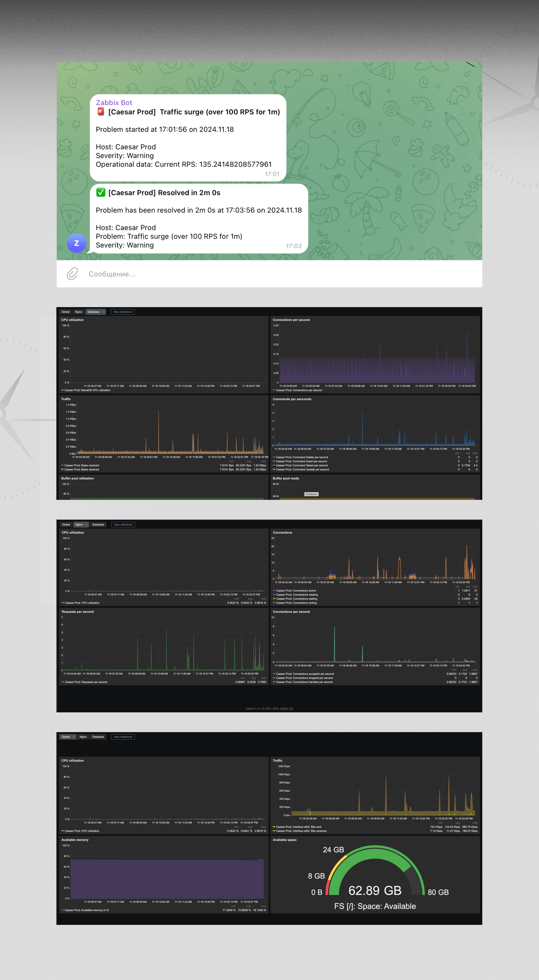
Task: Click the Zabbix bot Z avatar
Action: pyautogui.click(x=76, y=243)
